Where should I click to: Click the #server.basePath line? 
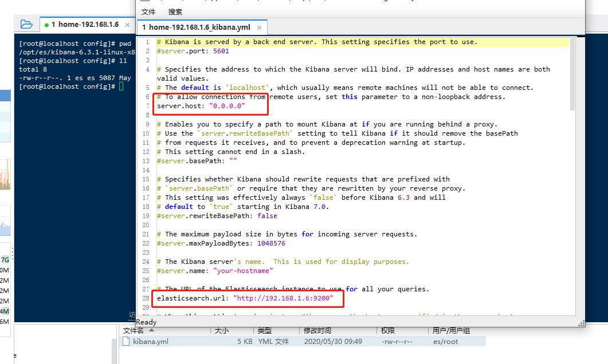pyautogui.click(x=197, y=161)
